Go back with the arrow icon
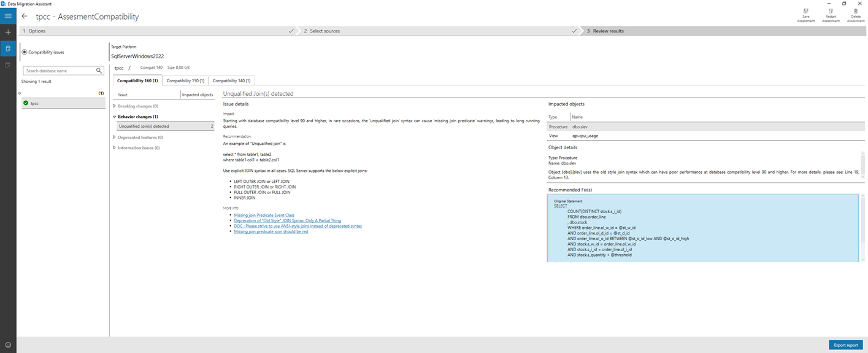868x353 pixels. (x=25, y=17)
